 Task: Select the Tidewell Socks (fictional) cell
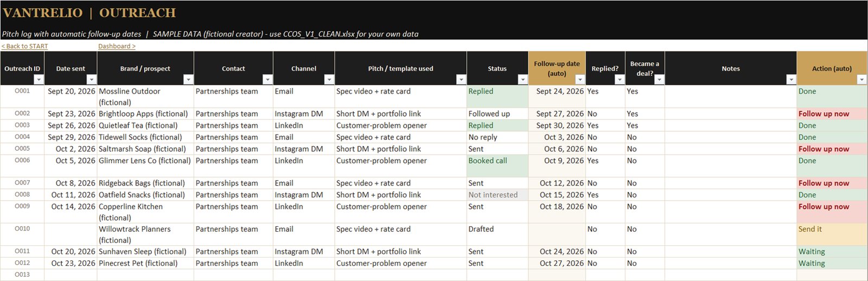(x=145, y=137)
